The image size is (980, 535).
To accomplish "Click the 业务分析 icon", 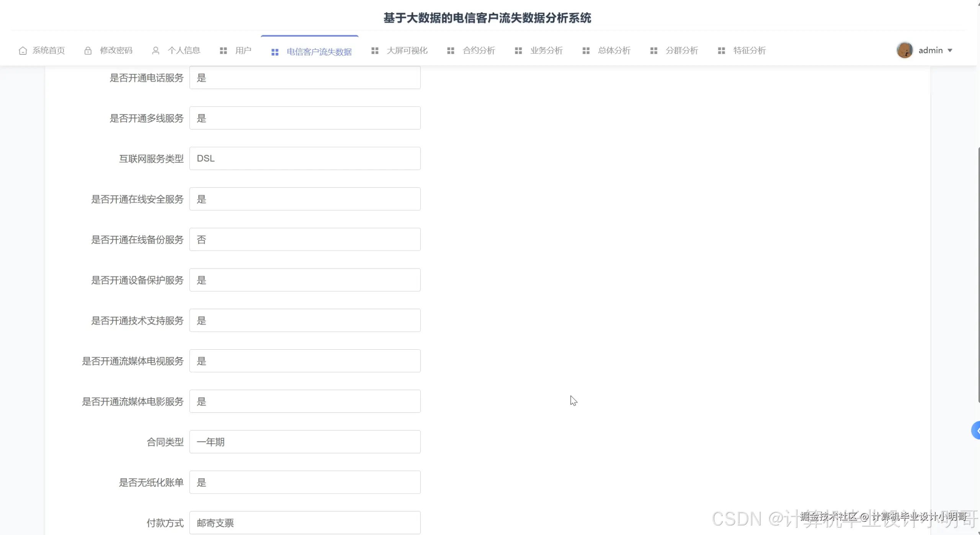I will click(518, 50).
